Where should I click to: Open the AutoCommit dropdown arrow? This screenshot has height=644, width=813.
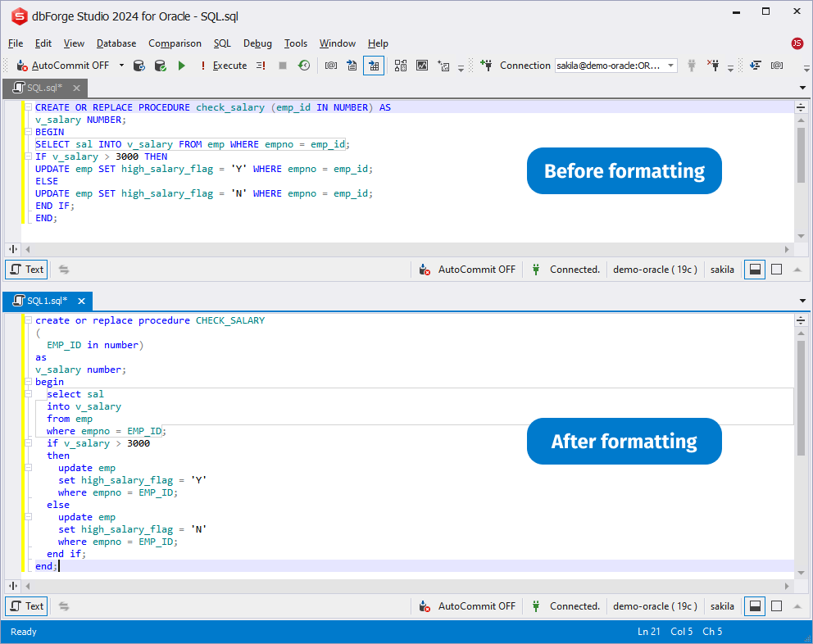click(121, 66)
